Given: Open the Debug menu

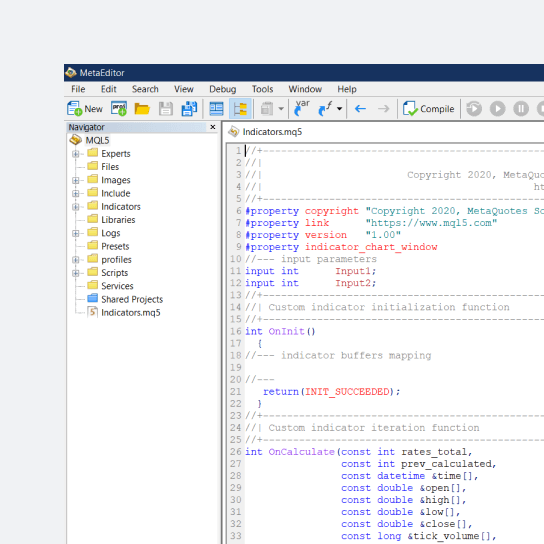Looking at the screenshot, I should 222,89.
